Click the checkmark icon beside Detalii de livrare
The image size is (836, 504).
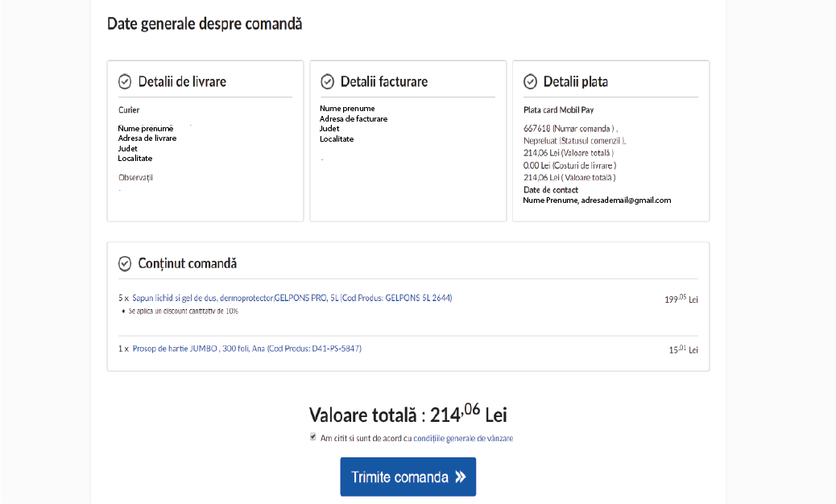tap(125, 82)
